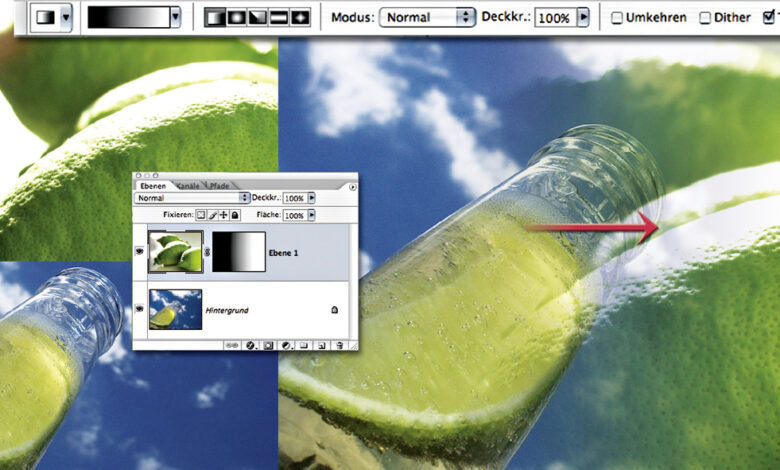Image resolution: width=780 pixels, height=470 pixels.
Task: Click the options bar Deckkr. percentage field
Action: point(554,18)
